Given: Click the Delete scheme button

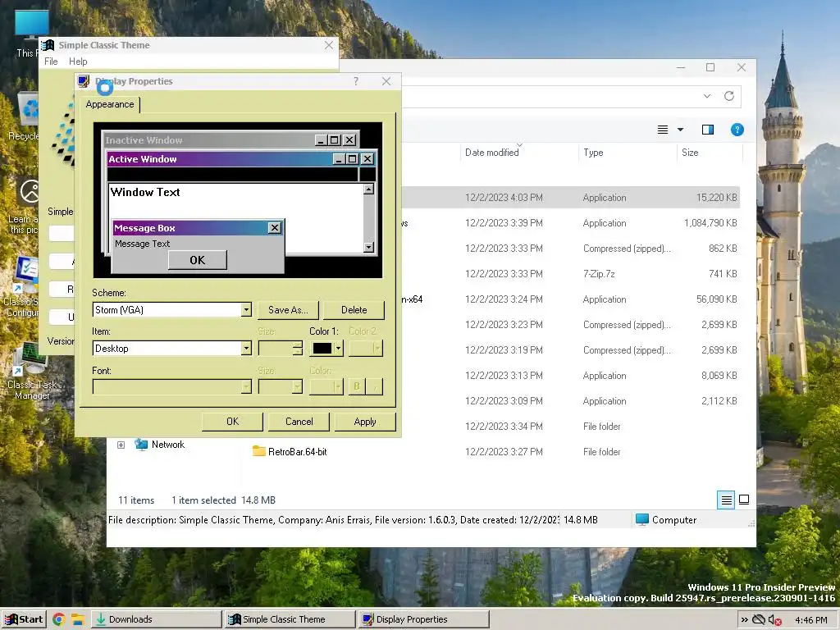Looking at the screenshot, I should (x=354, y=309).
